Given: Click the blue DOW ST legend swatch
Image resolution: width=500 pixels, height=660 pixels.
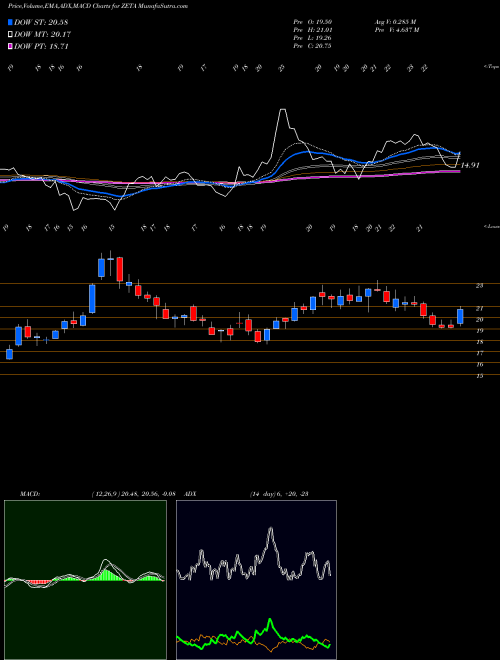Looking at the screenshot, I should 10,22.
